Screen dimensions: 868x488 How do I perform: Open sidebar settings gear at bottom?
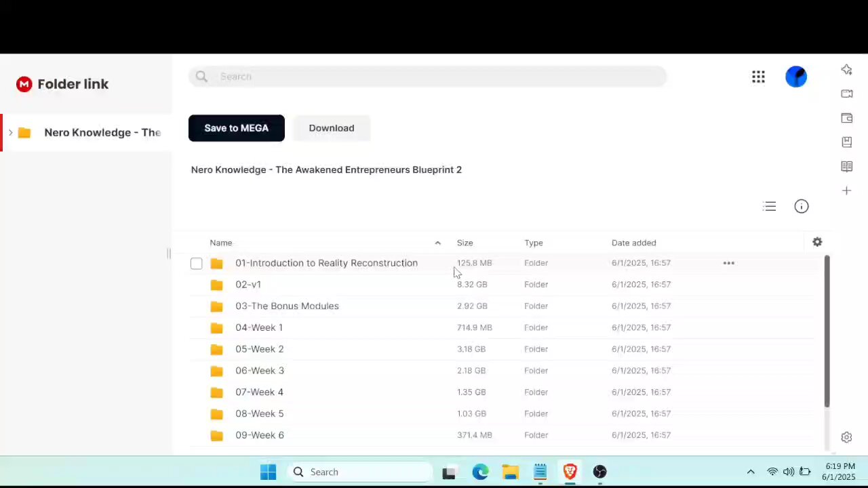click(846, 438)
